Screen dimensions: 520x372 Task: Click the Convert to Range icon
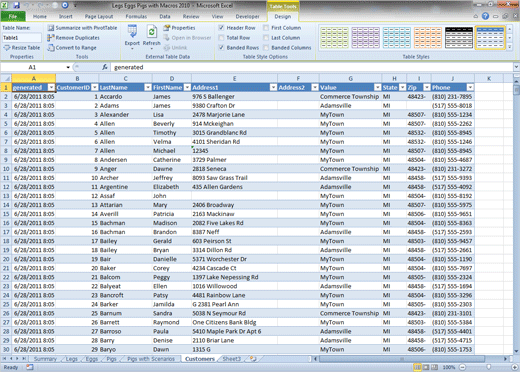click(51, 48)
